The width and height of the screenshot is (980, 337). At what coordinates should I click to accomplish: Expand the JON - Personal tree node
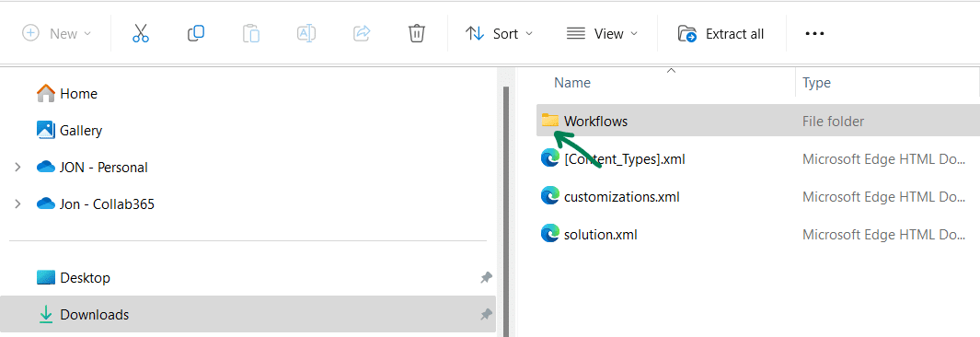(x=17, y=168)
